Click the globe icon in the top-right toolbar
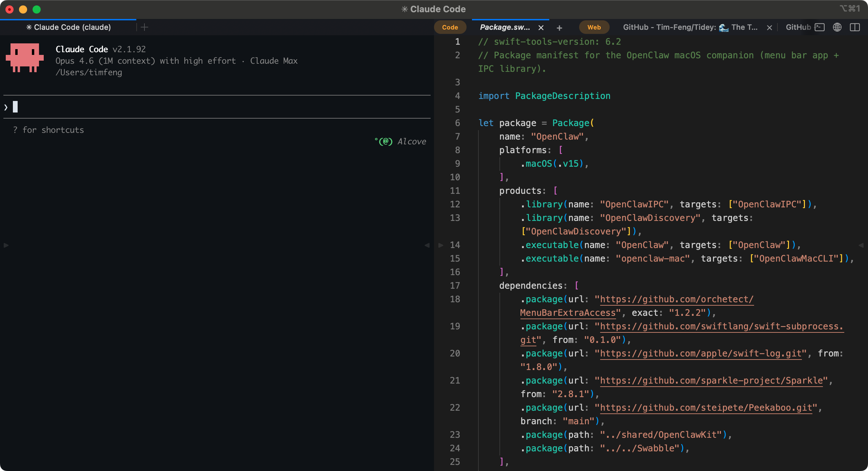 click(x=837, y=27)
